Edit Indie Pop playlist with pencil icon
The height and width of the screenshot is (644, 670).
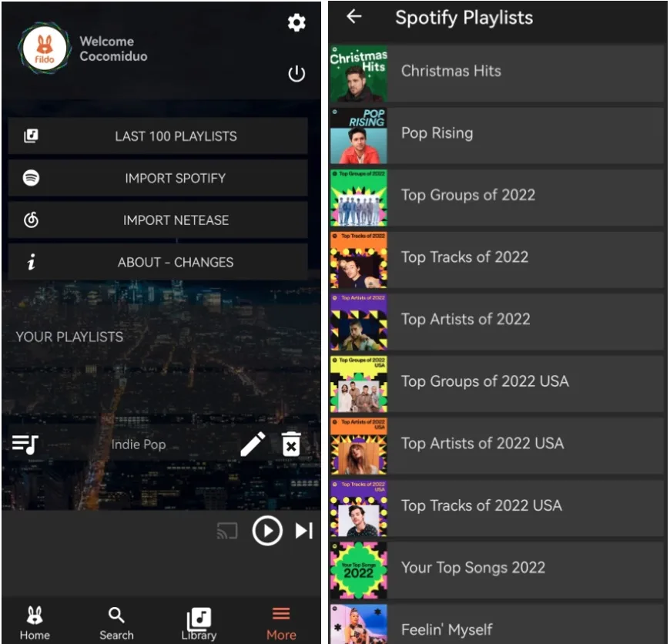tap(253, 444)
